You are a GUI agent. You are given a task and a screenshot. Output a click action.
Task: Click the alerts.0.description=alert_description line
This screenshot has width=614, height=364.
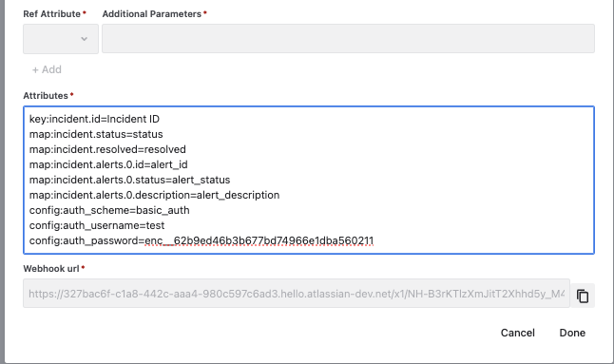(154, 196)
